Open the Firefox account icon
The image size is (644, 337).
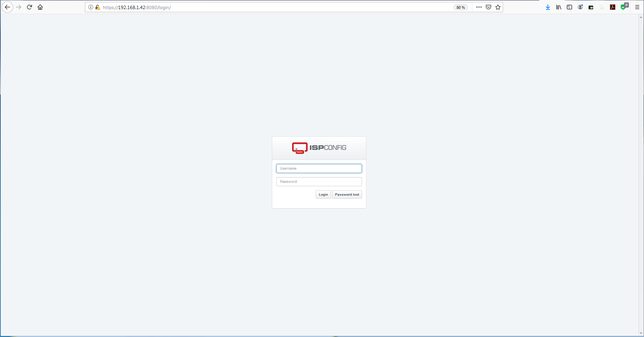580,7
